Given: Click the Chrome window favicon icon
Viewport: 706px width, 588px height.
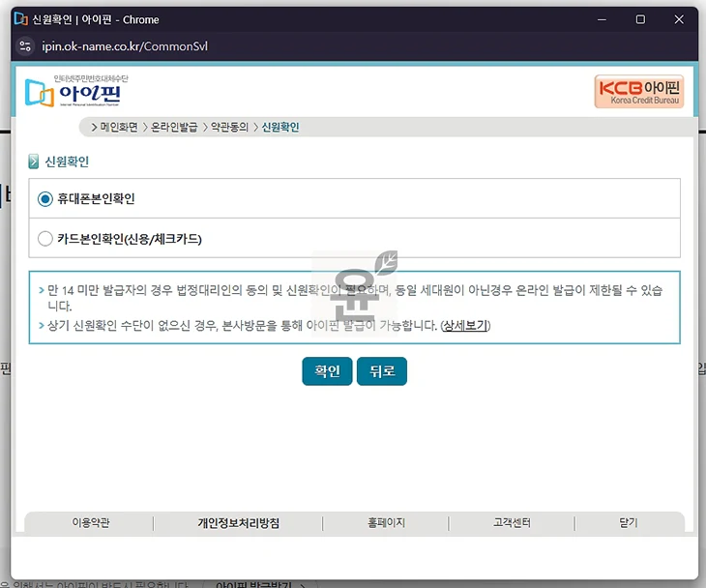Looking at the screenshot, I should tap(20, 19).
